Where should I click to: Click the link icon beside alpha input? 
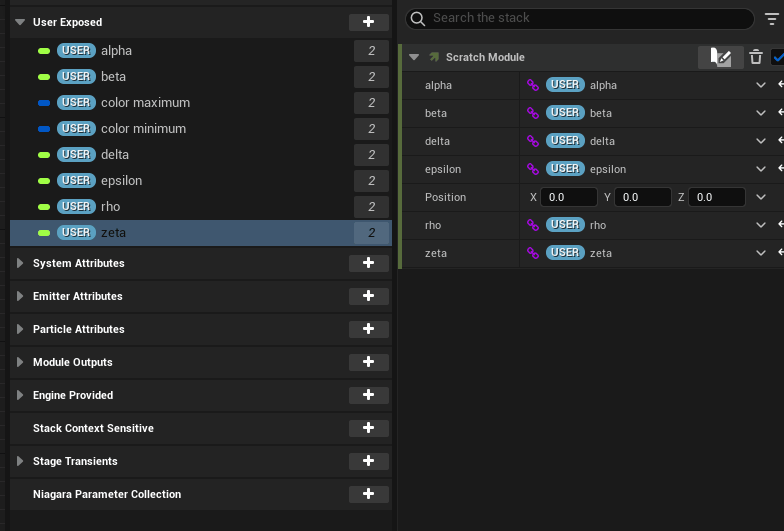coord(533,85)
